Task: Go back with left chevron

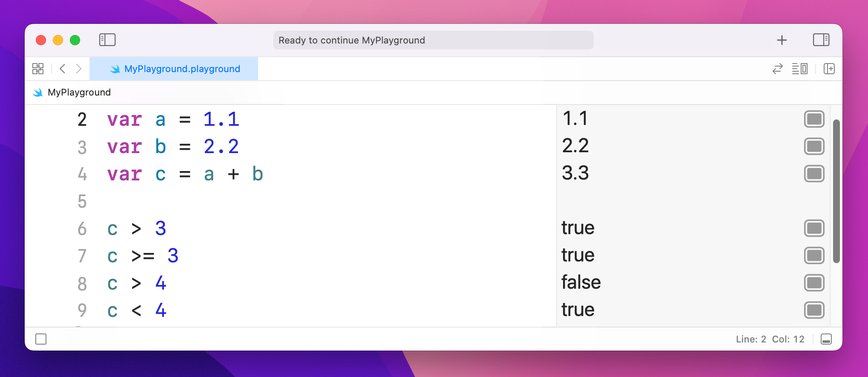Action: pos(63,69)
